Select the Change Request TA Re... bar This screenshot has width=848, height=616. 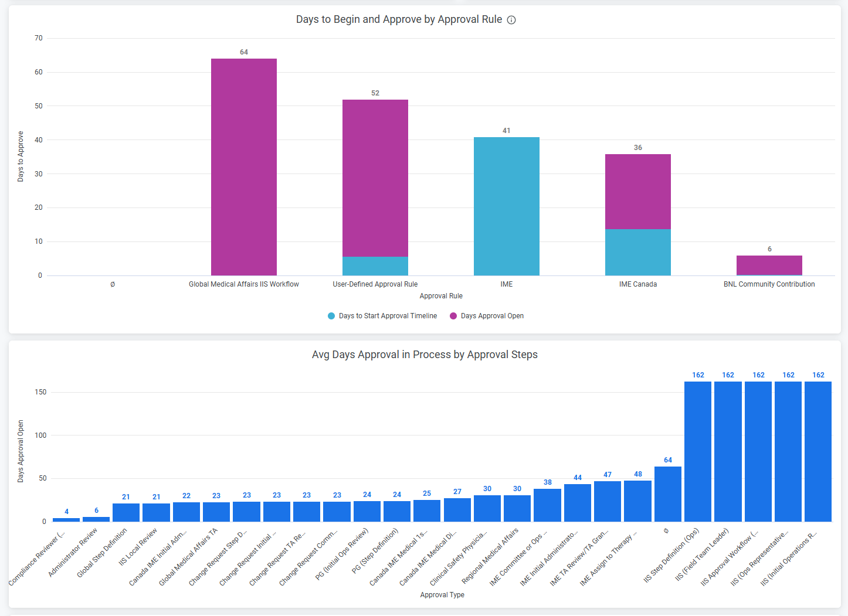click(307, 512)
